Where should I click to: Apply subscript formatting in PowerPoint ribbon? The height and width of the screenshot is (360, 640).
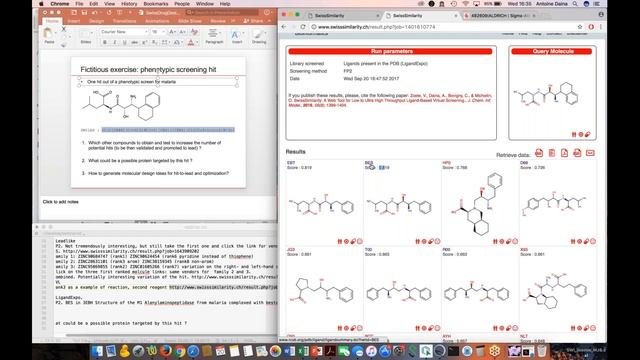(x=154, y=42)
